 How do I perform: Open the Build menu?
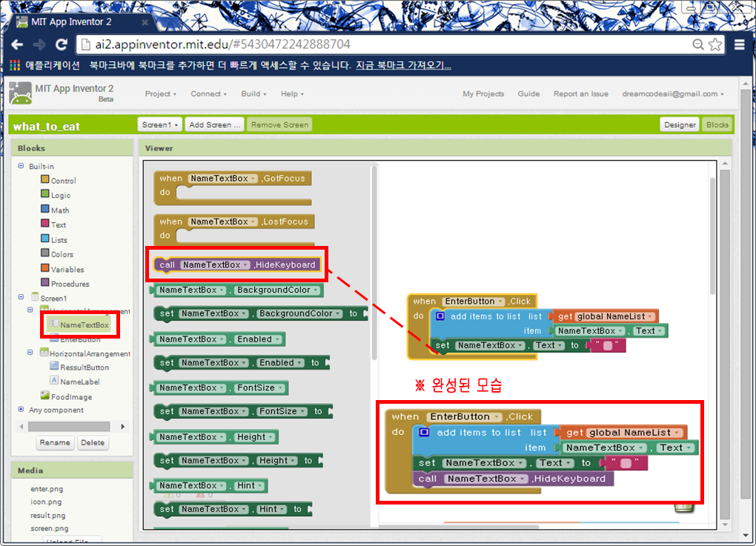[253, 94]
